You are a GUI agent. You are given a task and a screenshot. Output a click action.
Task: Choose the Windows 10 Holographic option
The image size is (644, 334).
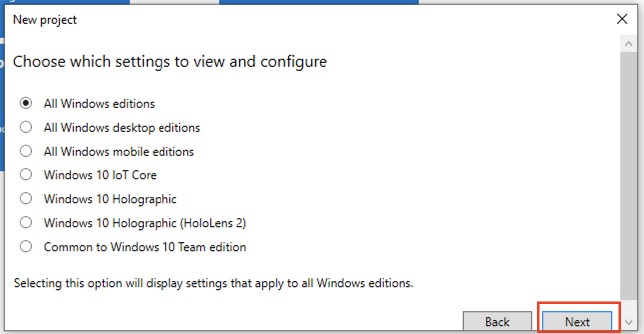coord(26,199)
